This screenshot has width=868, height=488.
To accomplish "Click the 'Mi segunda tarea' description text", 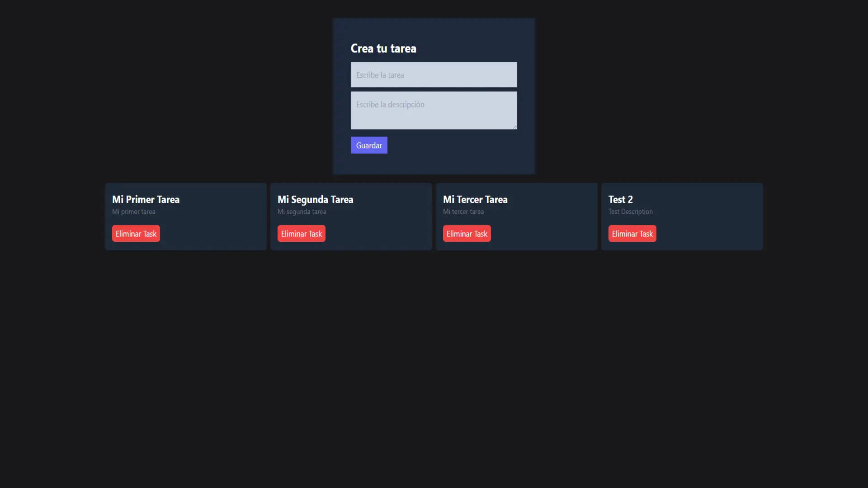I will click(x=302, y=211).
